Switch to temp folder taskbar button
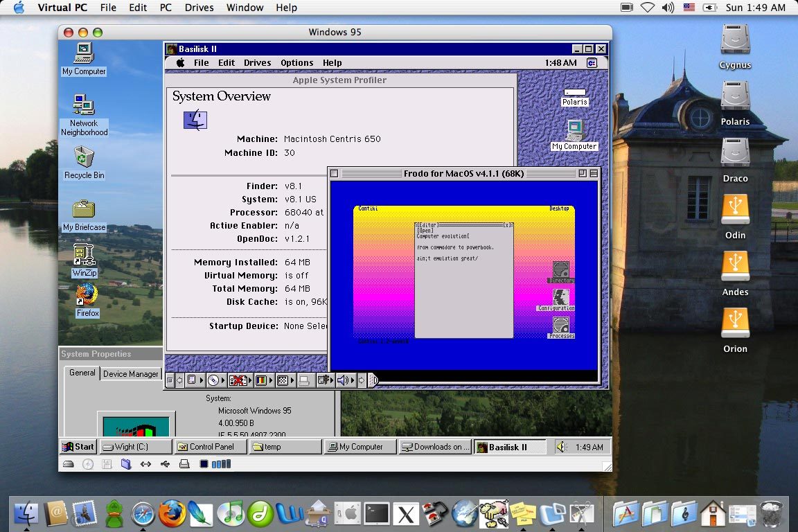Screen dimensions: 798x532 285,447
